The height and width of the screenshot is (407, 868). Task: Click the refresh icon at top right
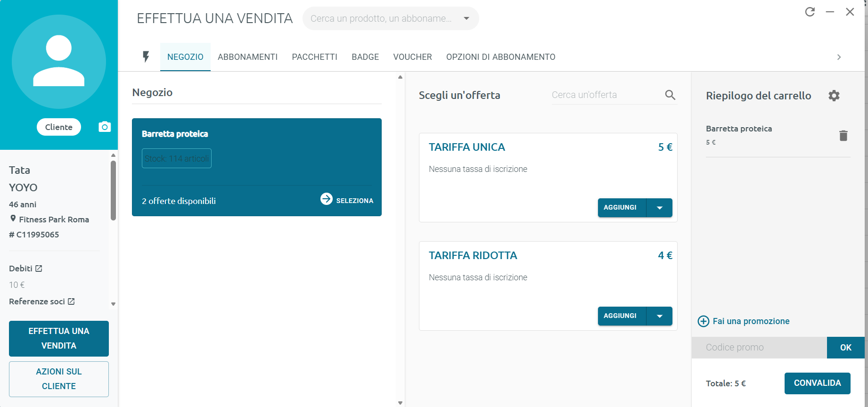pyautogui.click(x=810, y=12)
